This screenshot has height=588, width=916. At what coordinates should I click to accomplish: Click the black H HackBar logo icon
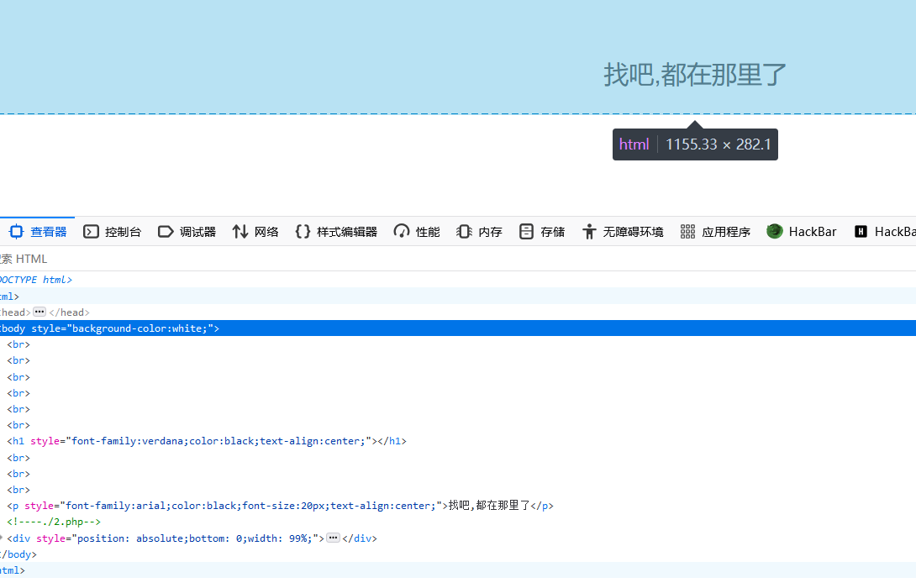861,232
